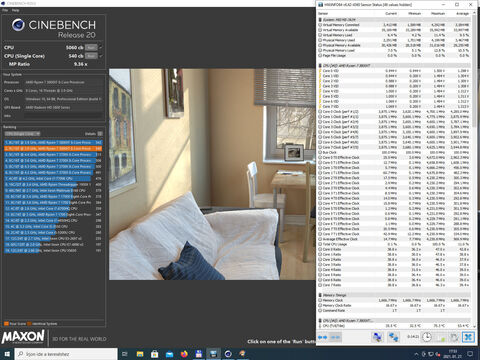Open File Explorer from the taskbar
The height and width of the screenshot is (360, 480).
click(140, 354)
